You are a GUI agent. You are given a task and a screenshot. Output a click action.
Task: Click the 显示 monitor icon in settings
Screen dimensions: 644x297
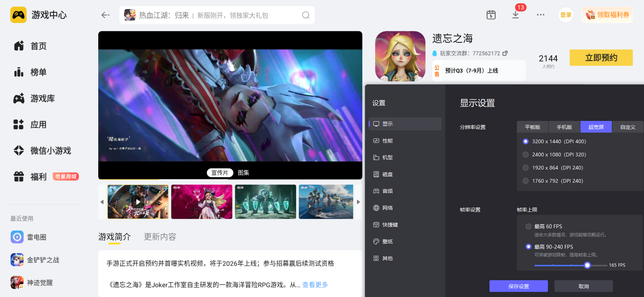376,124
